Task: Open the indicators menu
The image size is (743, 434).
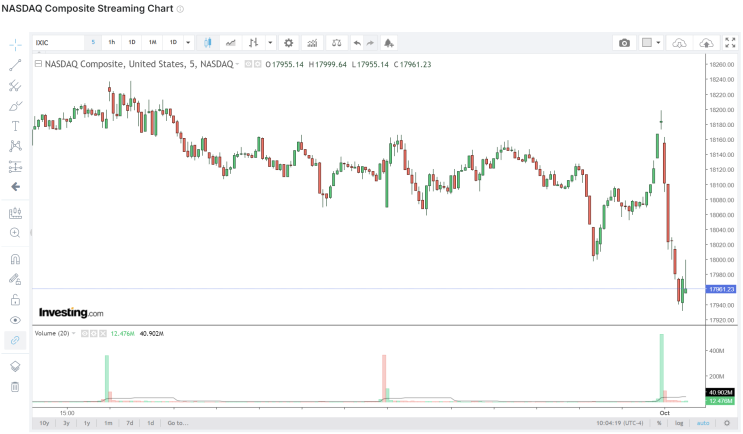Action: (x=312, y=43)
